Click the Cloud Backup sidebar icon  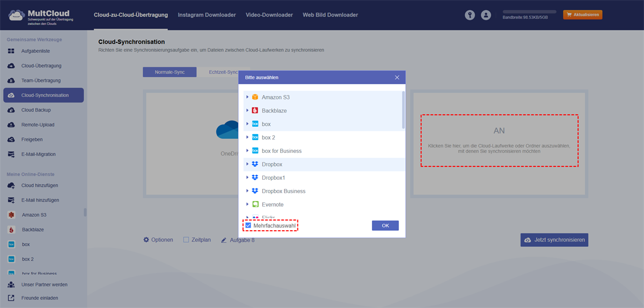[x=11, y=110]
